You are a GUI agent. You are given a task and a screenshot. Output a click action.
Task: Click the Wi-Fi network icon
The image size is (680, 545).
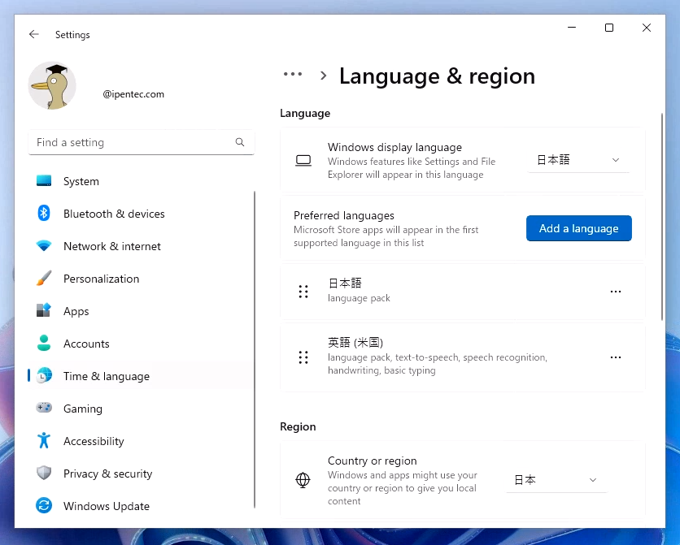[x=44, y=246]
